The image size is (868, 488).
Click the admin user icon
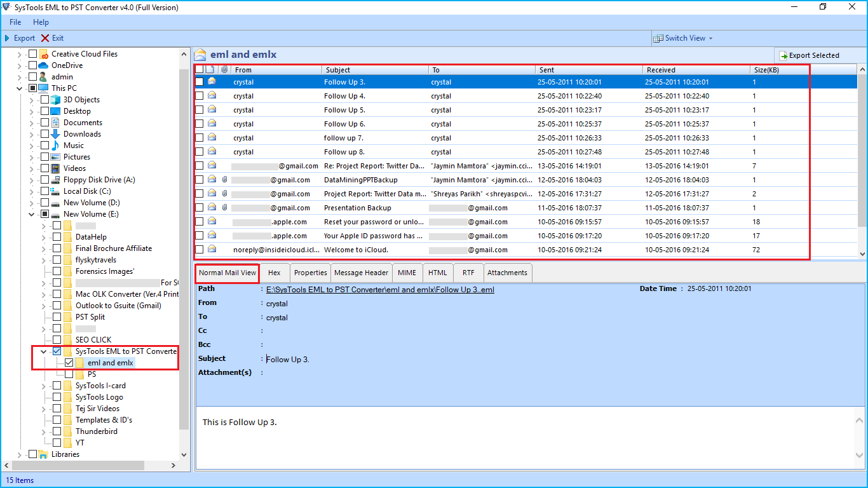[x=43, y=77]
